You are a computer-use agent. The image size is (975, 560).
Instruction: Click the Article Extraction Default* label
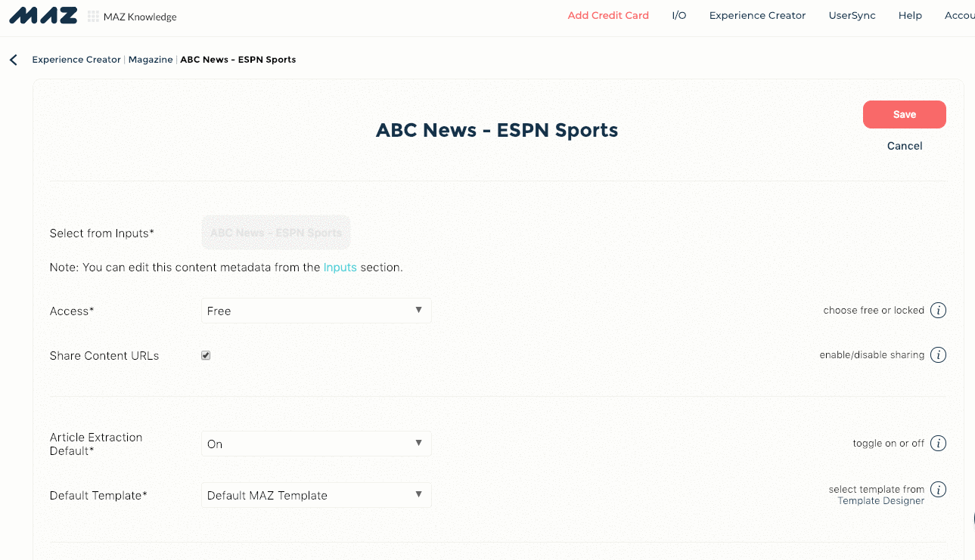(x=96, y=444)
